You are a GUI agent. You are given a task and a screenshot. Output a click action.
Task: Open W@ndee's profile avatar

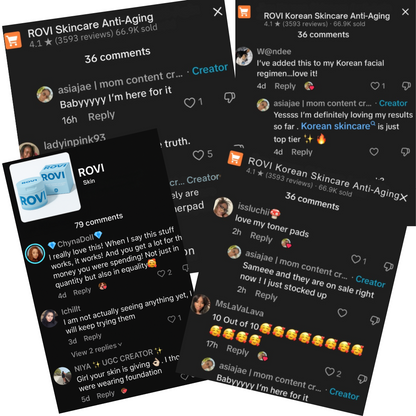(244, 56)
